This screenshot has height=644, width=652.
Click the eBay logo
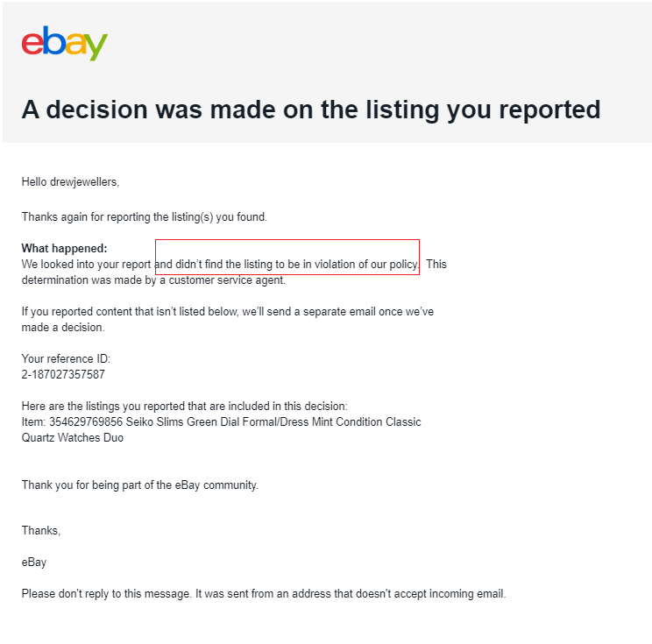click(x=65, y=43)
